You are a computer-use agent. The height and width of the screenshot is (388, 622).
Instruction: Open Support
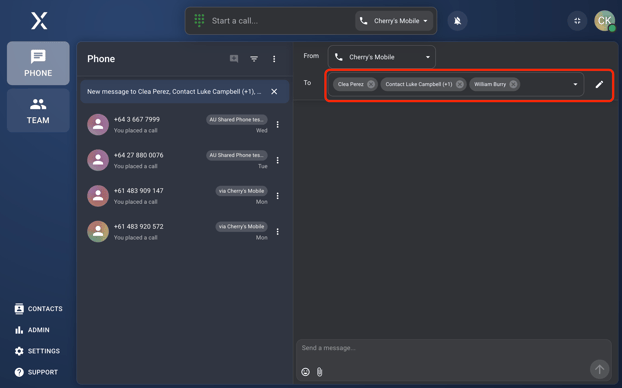point(36,372)
